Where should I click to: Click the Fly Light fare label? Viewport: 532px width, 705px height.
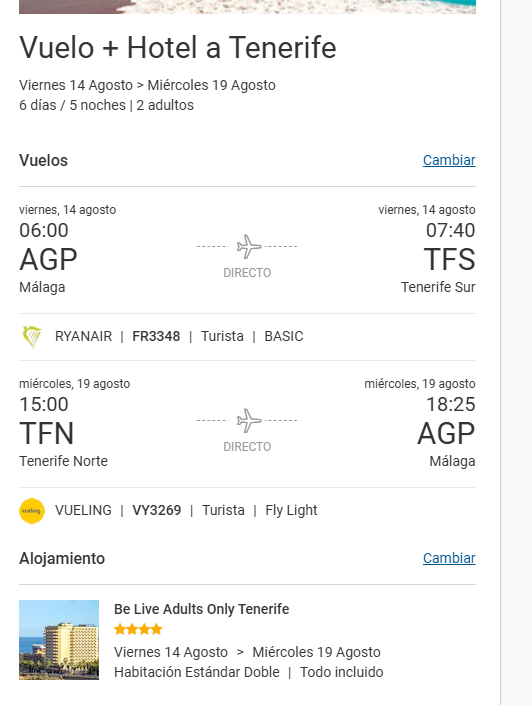(x=291, y=510)
